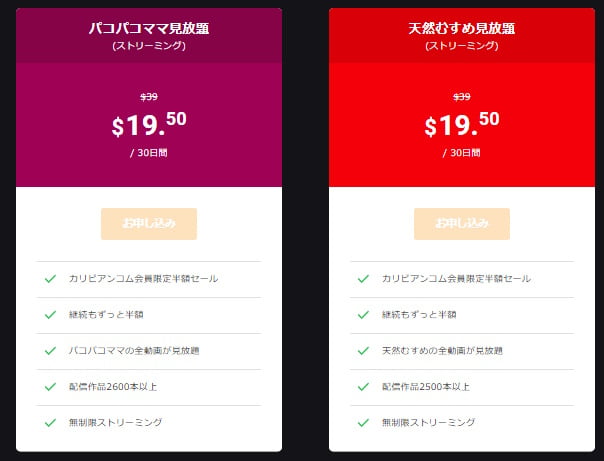Click the 無制限ストリーミング checkmark in the パコパコママ card
Image resolution: width=604 pixels, height=461 pixels.
click(50, 423)
